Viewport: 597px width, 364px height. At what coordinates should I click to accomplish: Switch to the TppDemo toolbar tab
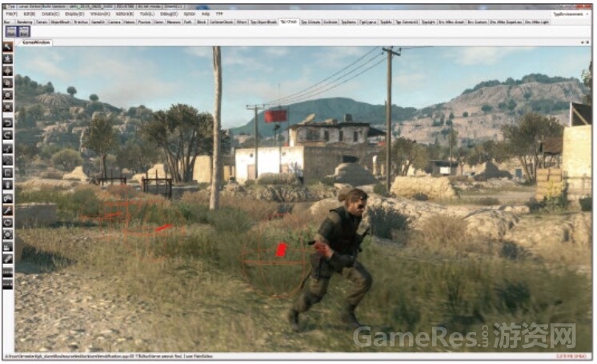pos(348,22)
